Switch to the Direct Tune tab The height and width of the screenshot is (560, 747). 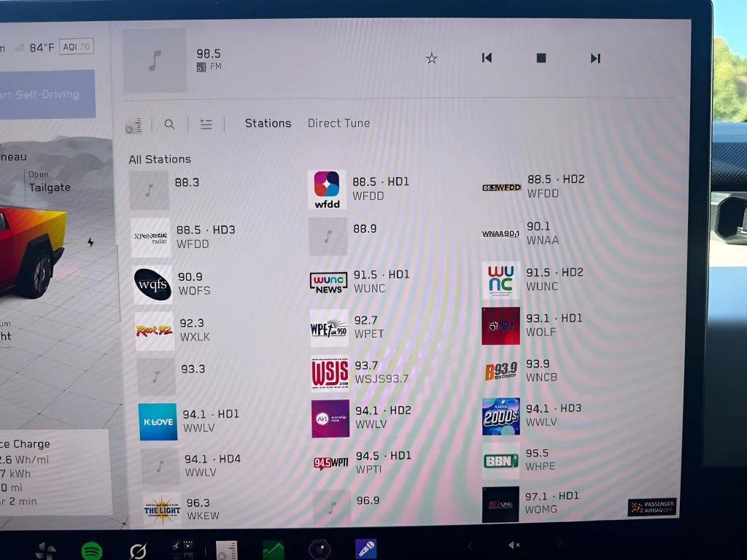pyautogui.click(x=338, y=123)
